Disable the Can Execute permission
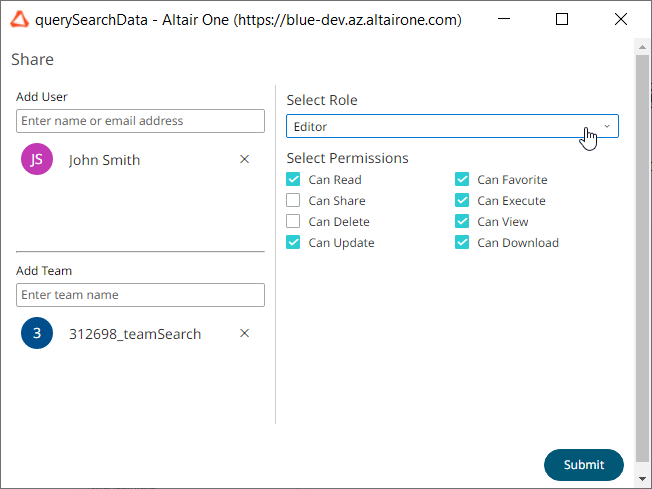652x489 pixels. point(462,201)
